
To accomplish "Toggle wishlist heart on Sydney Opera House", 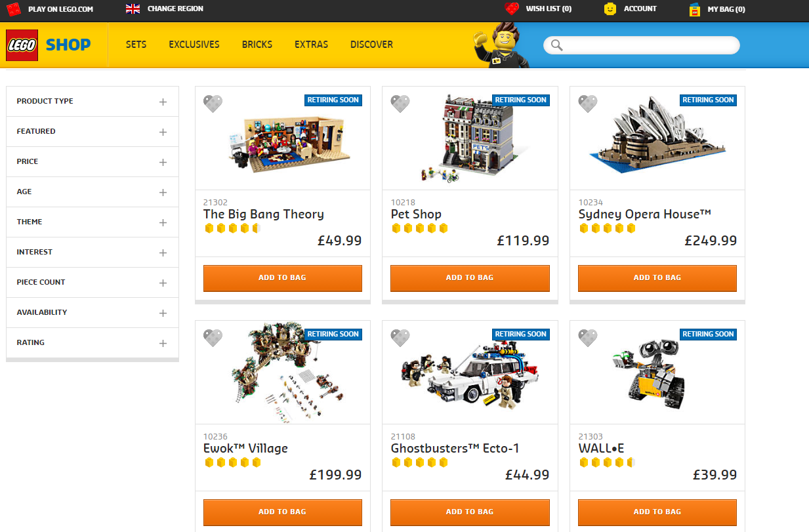I will (x=588, y=104).
